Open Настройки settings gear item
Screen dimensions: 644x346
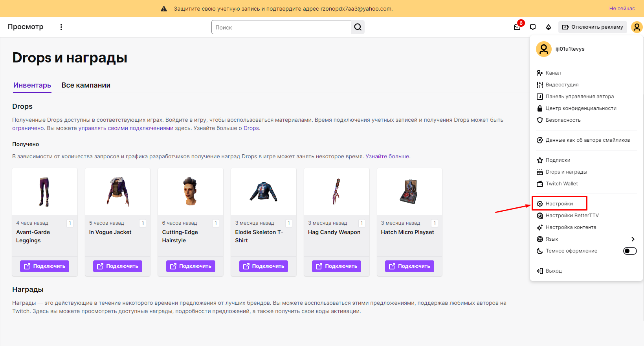[559, 203]
